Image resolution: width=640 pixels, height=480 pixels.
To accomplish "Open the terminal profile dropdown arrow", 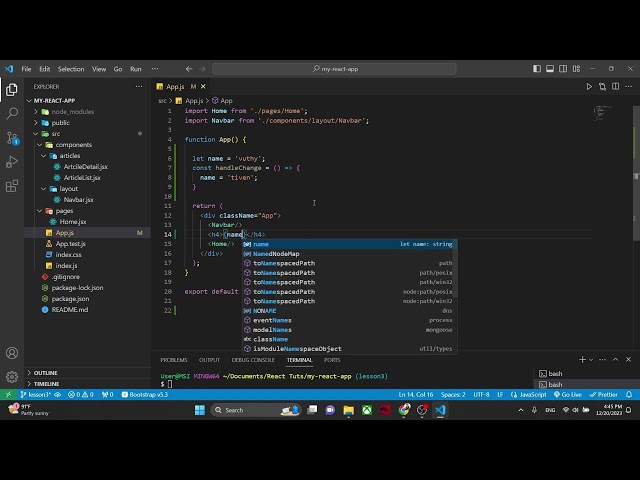I will click(x=591, y=360).
